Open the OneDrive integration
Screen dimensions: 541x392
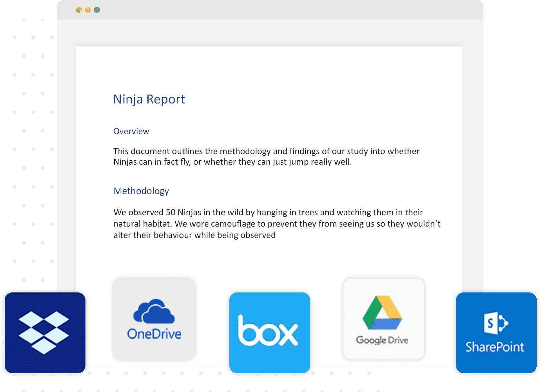(x=154, y=318)
